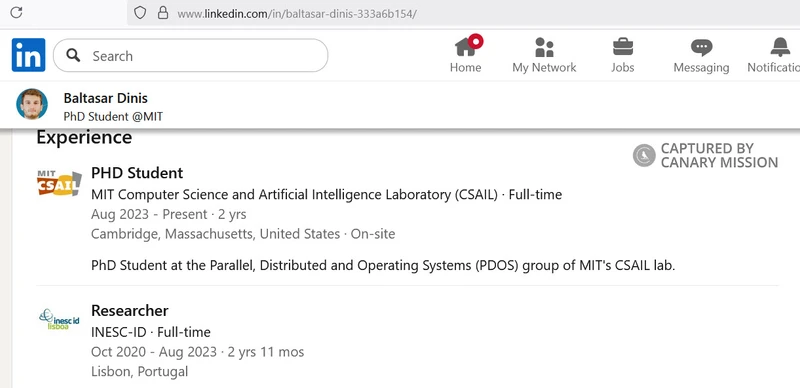The image size is (800, 388).
Task: Reload the page with the browser refresh icon
Action: coord(16,13)
